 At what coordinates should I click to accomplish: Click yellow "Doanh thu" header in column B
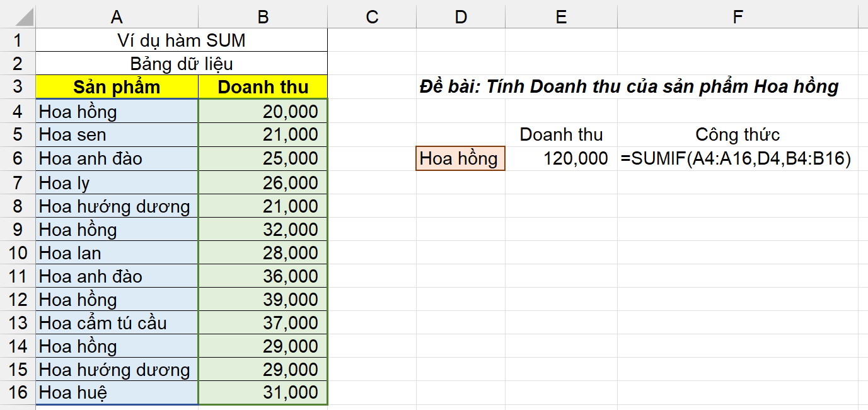[x=263, y=87]
